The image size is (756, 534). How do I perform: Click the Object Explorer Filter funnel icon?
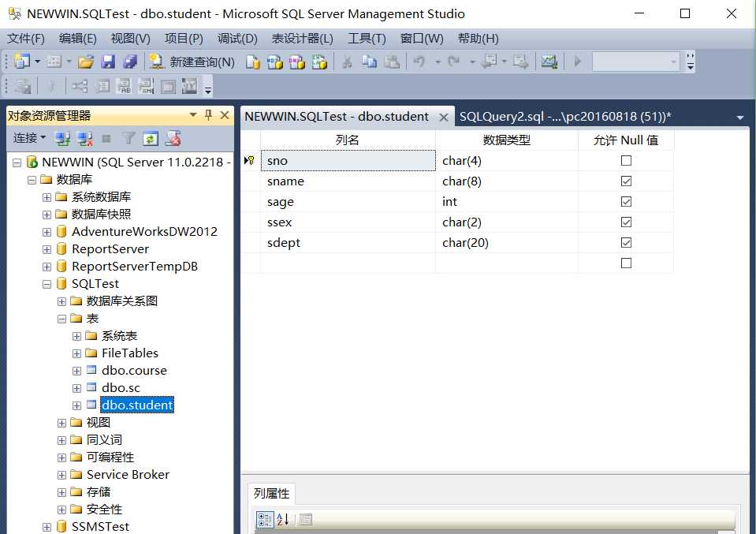coord(128,139)
